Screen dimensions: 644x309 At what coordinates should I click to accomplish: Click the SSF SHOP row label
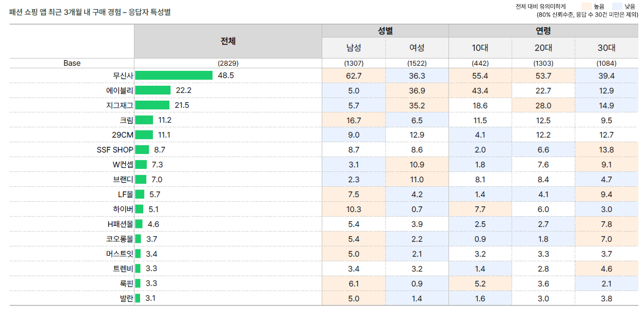[115, 150]
